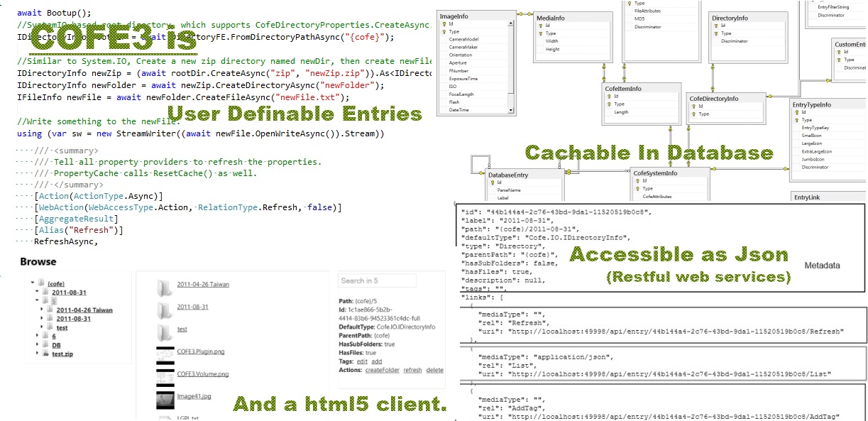Select the Width column in MediaInfo
Viewport: 868px width, 421px height.
coord(552,41)
